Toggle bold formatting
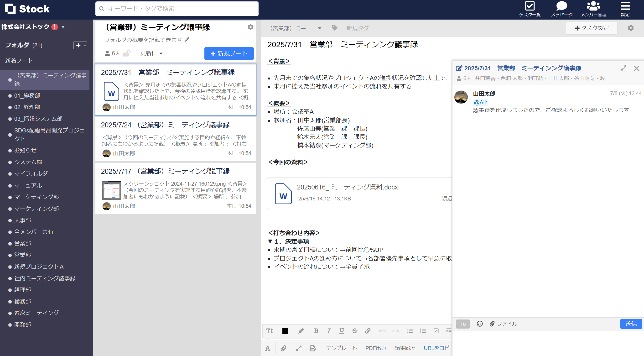 pyautogui.click(x=316, y=331)
